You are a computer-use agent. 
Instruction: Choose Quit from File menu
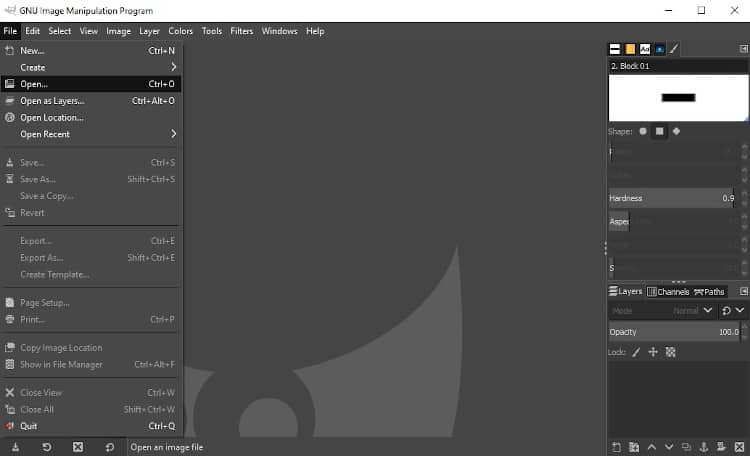pyautogui.click(x=91, y=426)
